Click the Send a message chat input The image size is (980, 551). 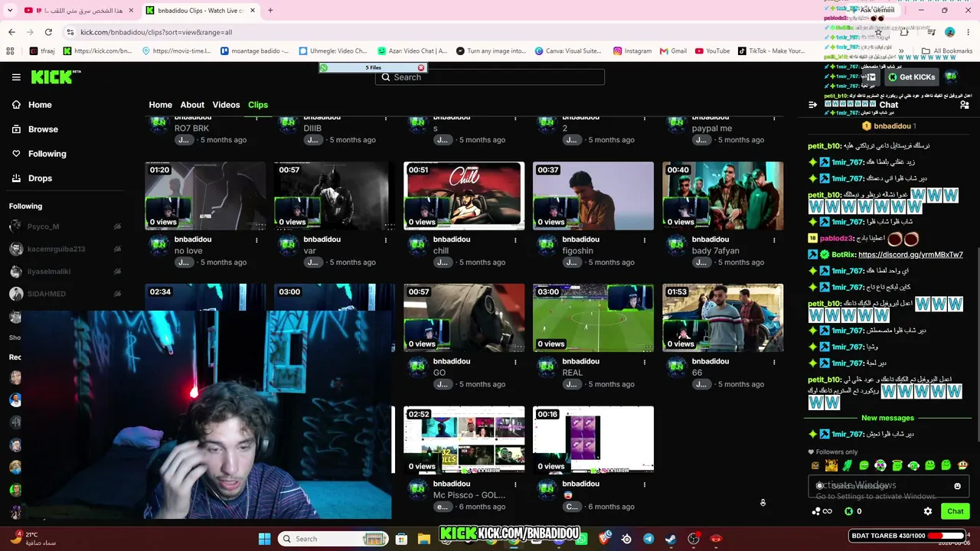coord(888,486)
